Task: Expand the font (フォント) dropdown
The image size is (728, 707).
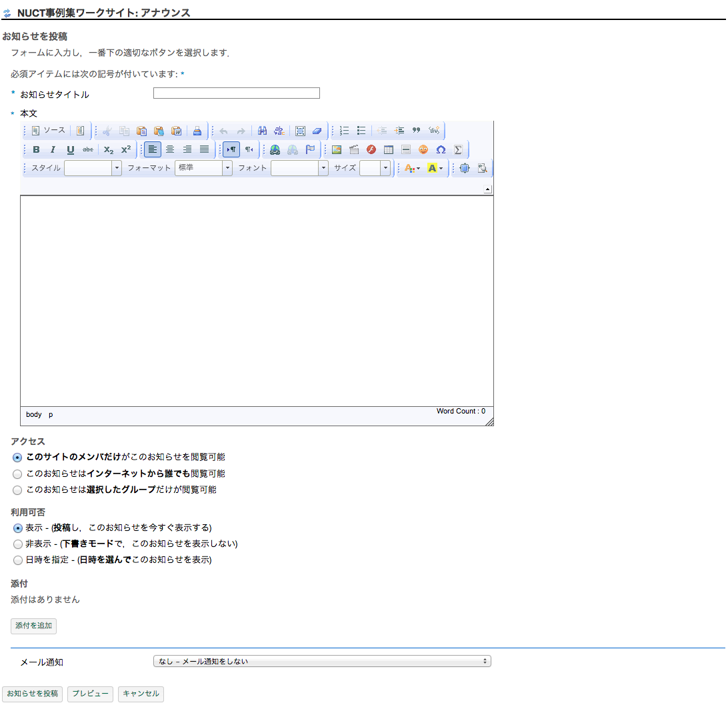Action: (x=299, y=168)
